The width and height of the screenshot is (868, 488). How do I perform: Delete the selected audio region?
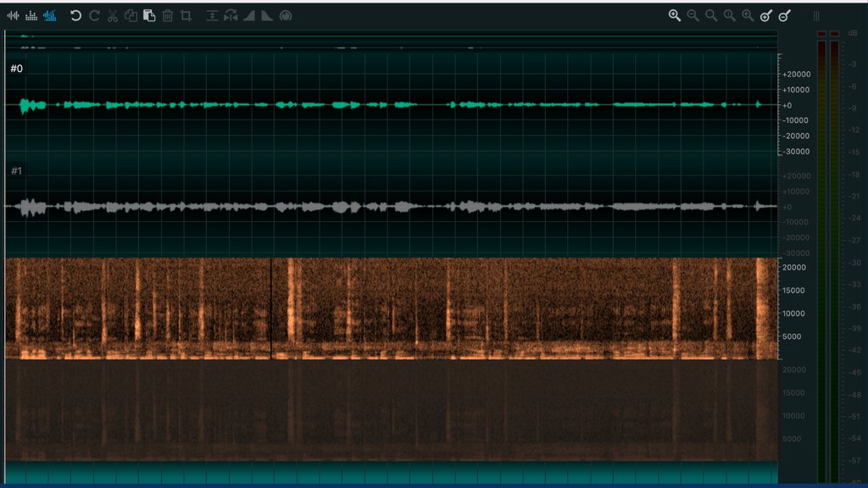pos(169,14)
